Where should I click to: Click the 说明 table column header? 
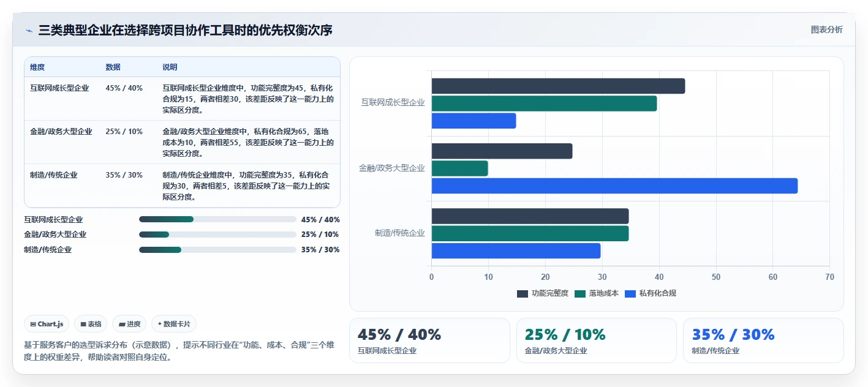170,67
